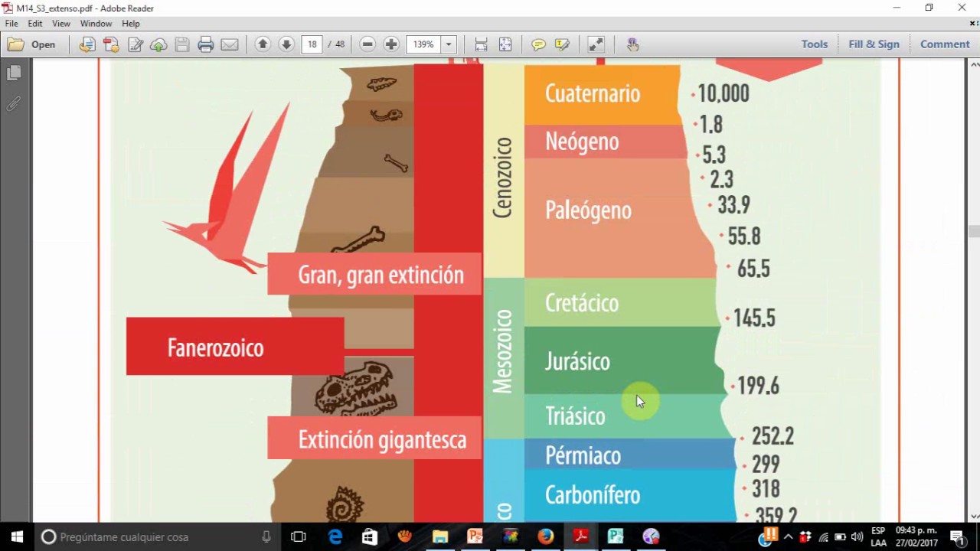
Task: Open the Attachments panel icon
Action: click(x=13, y=103)
